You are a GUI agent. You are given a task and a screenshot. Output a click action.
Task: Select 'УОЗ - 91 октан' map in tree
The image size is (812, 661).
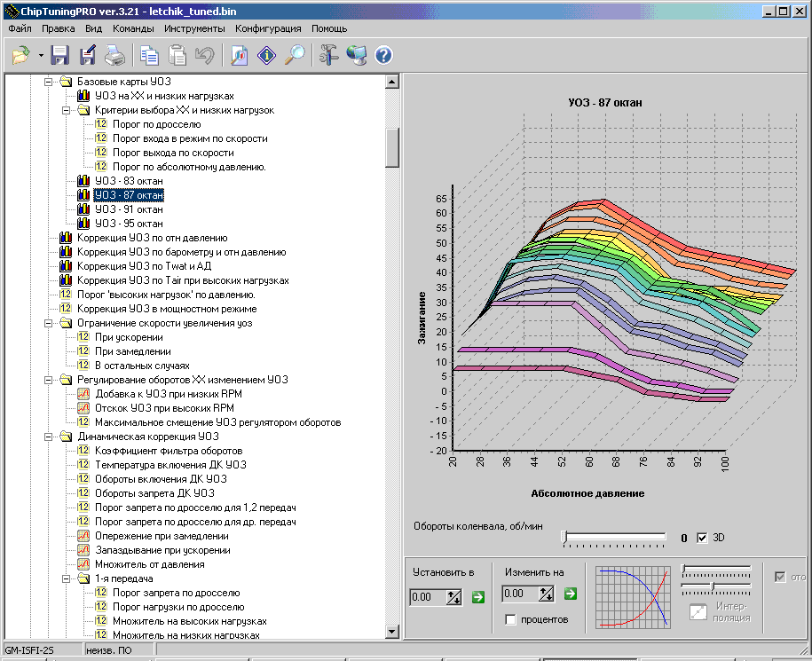[129, 209]
